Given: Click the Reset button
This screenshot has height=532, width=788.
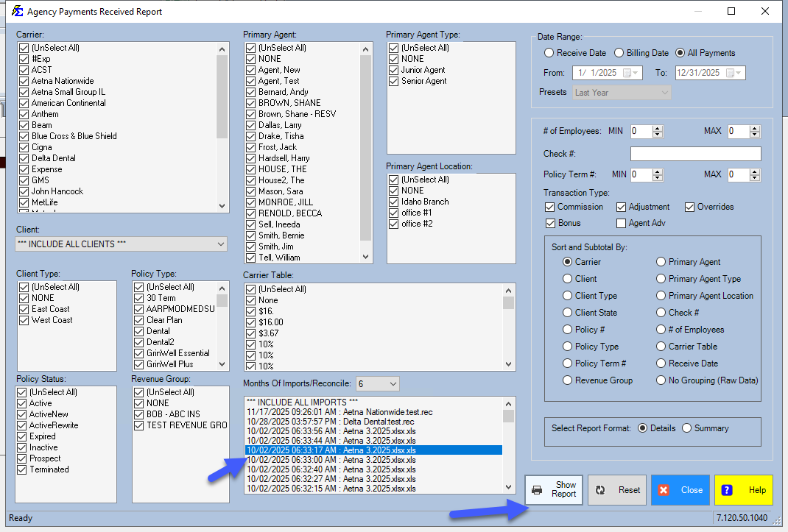Looking at the screenshot, I should click(x=616, y=489).
